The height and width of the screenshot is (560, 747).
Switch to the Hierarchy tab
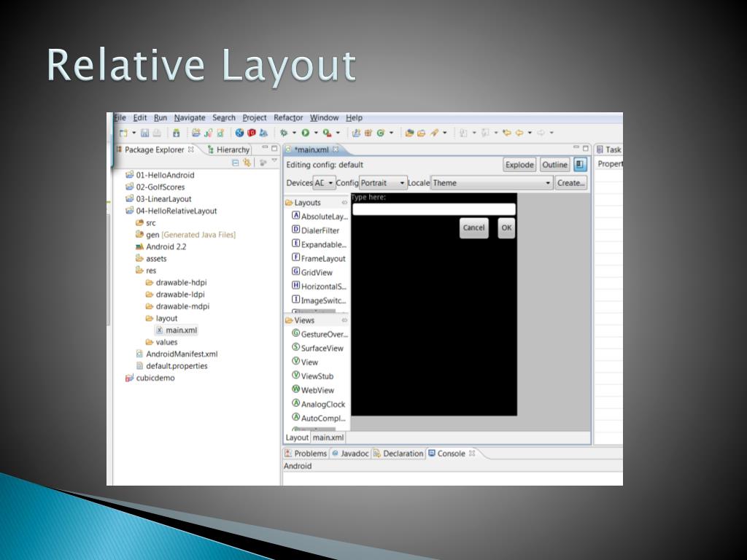pos(228,149)
